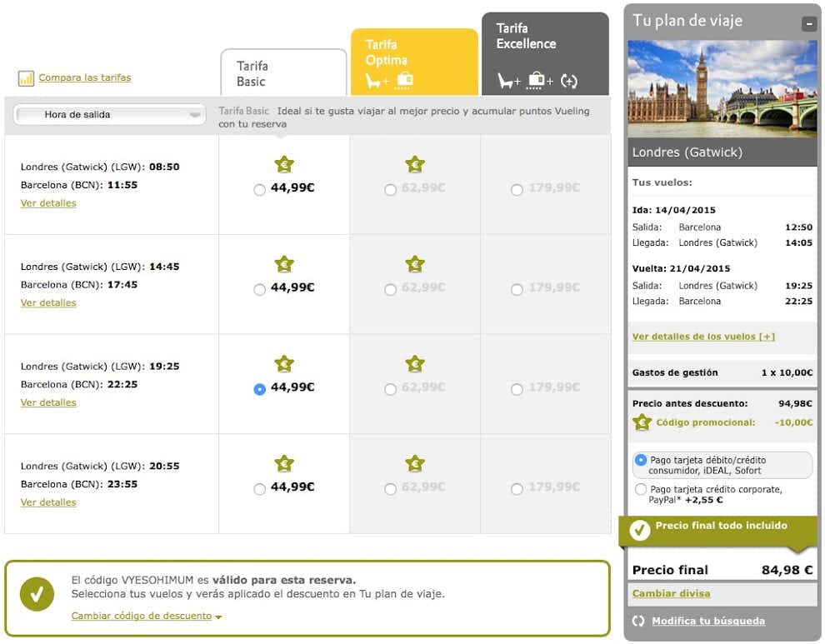Click the luggage icon in Tarifa Optima tab
Viewport: 825px width, 644px height.
tap(404, 80)
